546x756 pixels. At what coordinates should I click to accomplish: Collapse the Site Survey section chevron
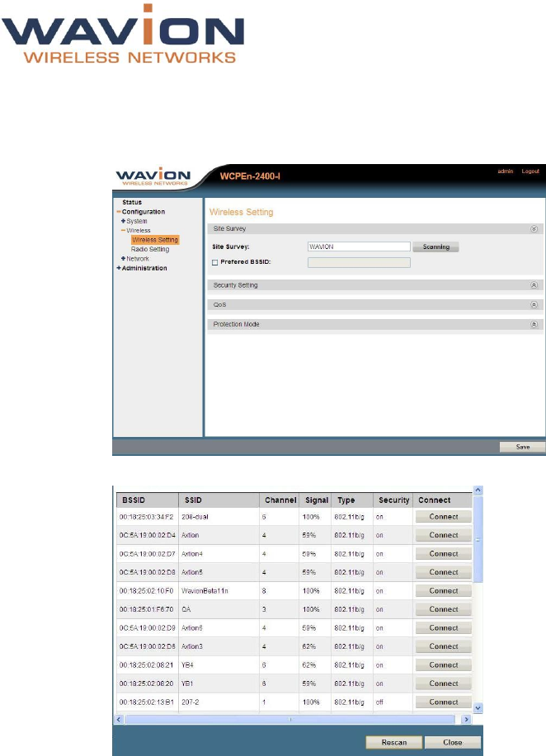tap(534, 229)
